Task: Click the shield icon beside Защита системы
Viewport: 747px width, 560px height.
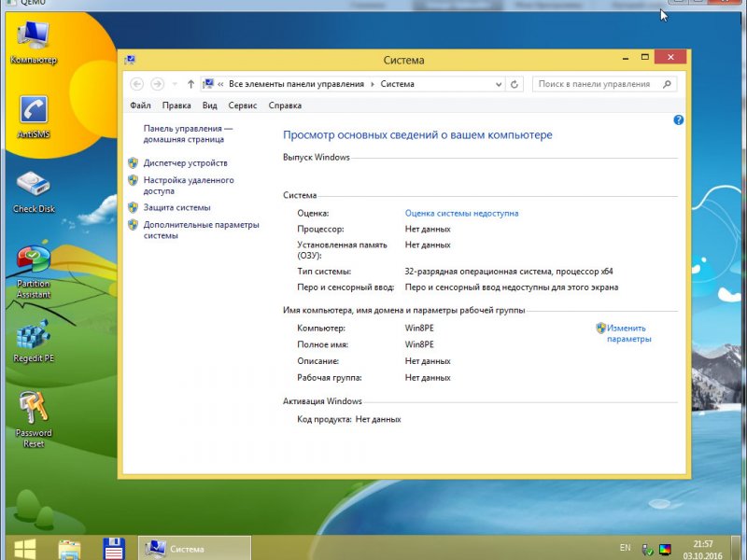Action: pos(133,207)
